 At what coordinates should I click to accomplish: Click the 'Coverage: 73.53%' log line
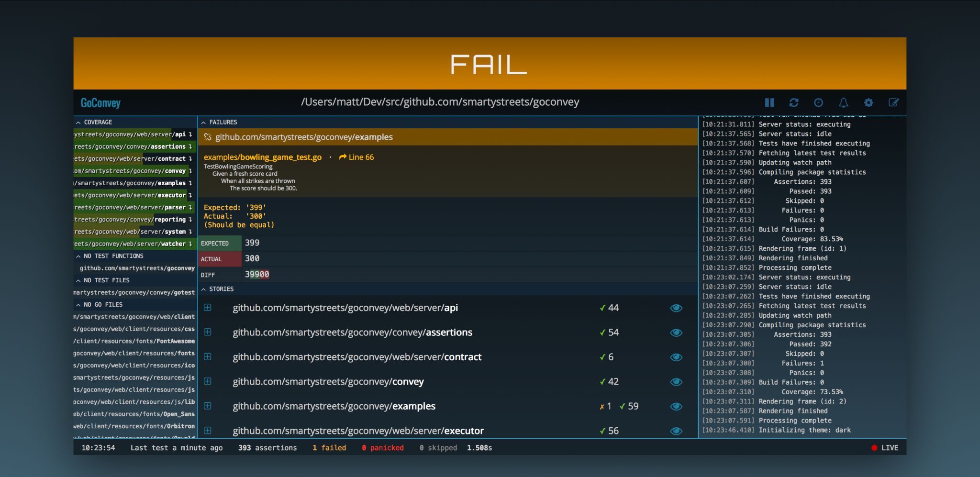(812, 392)
